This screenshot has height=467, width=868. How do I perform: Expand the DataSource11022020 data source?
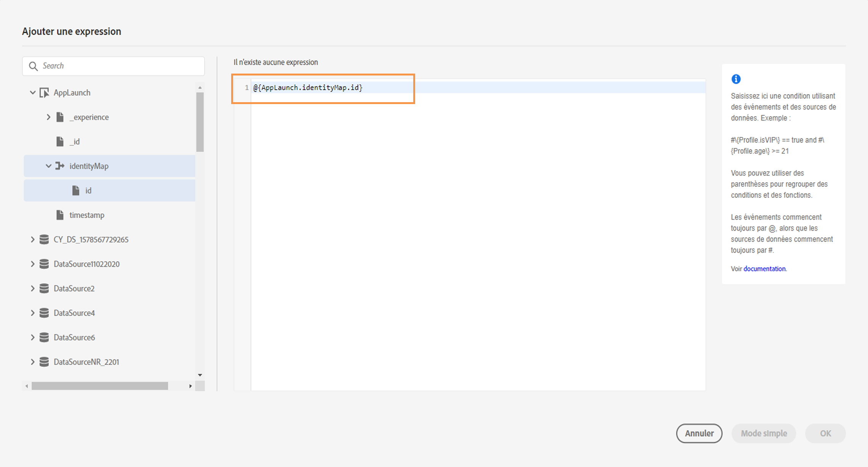[33, 264]
